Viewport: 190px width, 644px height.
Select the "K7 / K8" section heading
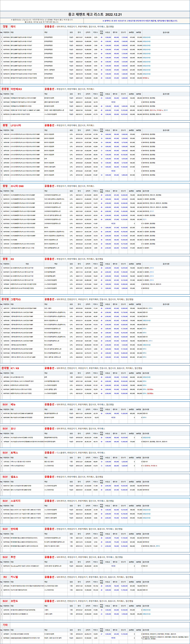click(x=15, y=368)
